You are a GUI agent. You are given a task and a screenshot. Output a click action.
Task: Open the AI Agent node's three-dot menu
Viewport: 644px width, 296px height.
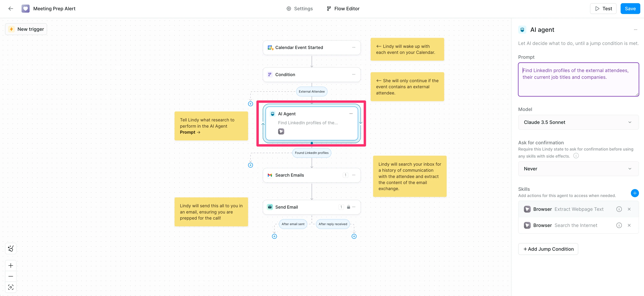(x=351, y=114)
